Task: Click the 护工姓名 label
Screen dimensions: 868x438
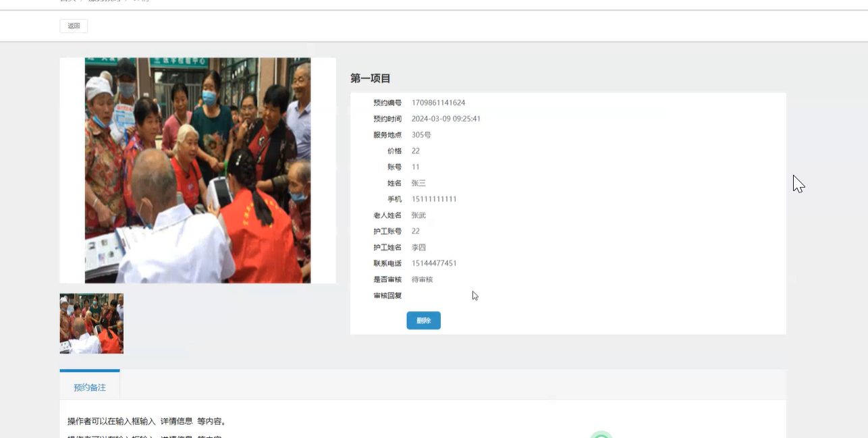Action: click(x=387, y=248)
